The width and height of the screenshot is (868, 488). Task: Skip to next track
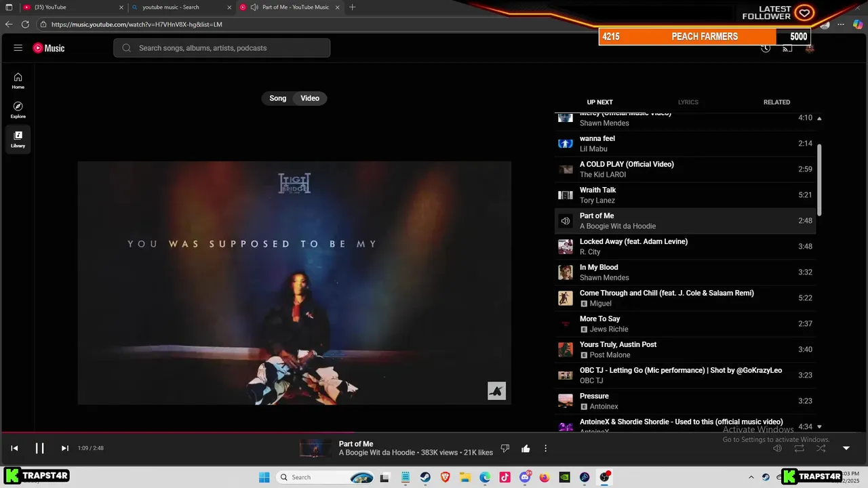click(x=65, y=448)
